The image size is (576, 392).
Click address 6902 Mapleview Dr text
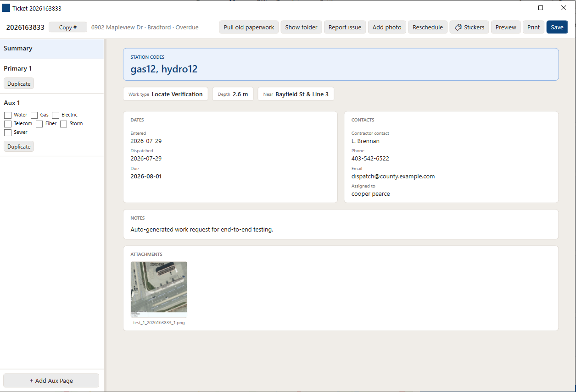(x=117, y=28)
